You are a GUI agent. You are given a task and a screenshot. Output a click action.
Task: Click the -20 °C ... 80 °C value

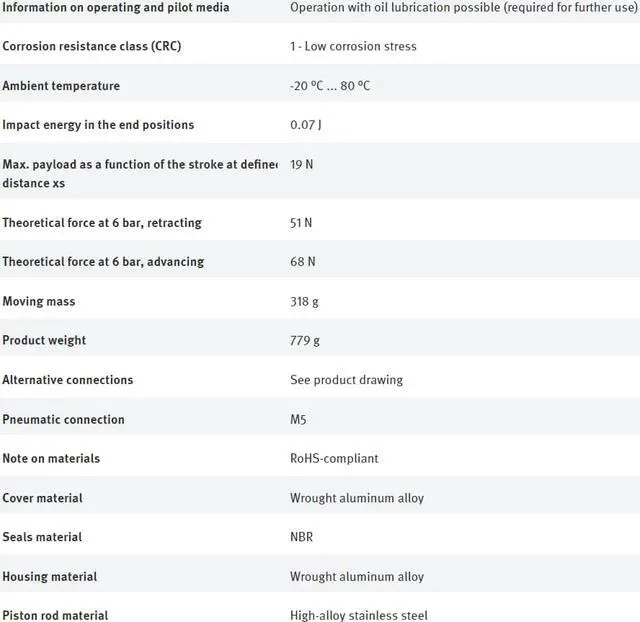coord(330,86)
